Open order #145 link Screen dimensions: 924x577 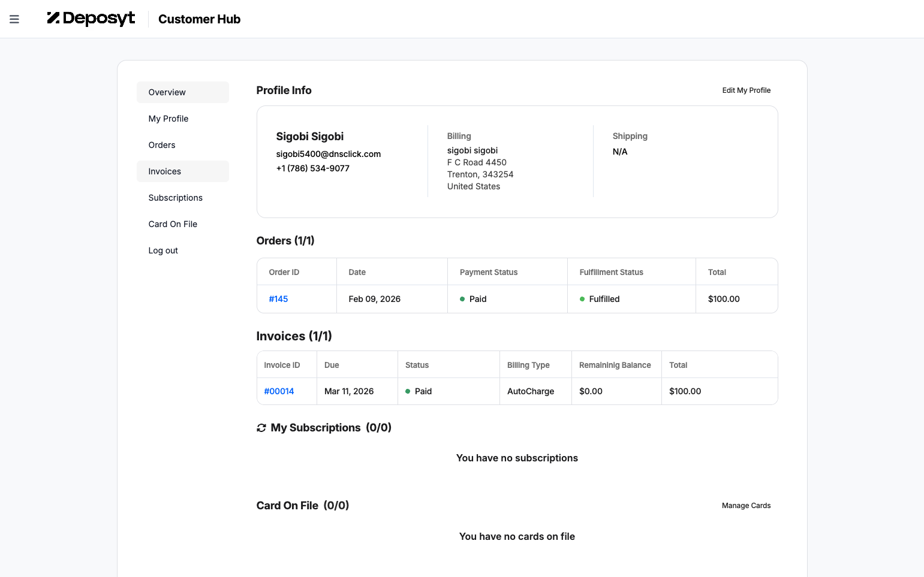[x=278, y=299]
